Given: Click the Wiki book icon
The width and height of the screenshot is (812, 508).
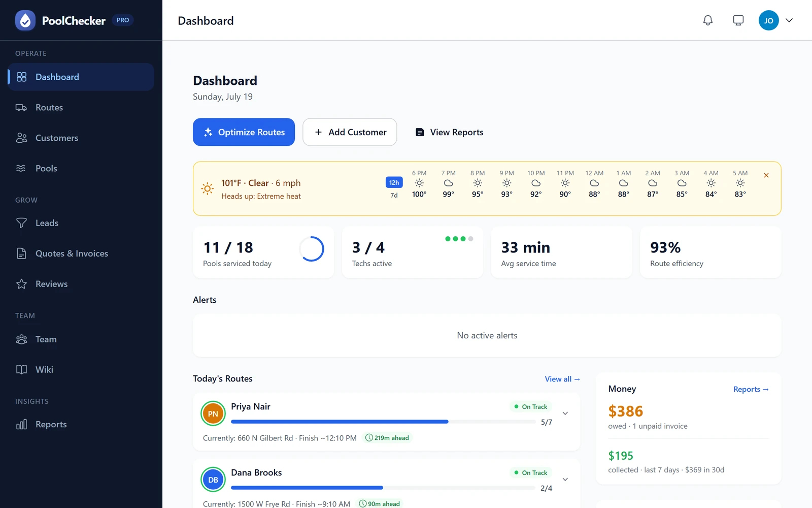Looking at the screenshot, I should coord(21,369).
